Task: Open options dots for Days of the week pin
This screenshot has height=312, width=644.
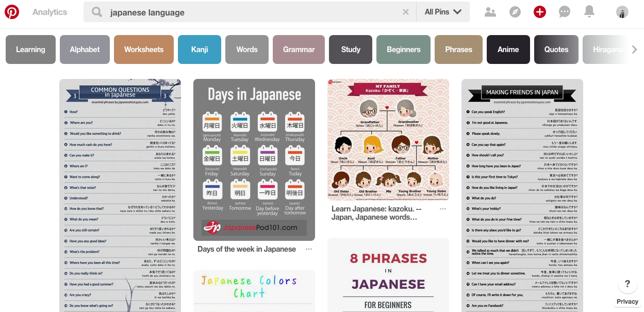Action: pyautogui.click(x=308, y=249)
